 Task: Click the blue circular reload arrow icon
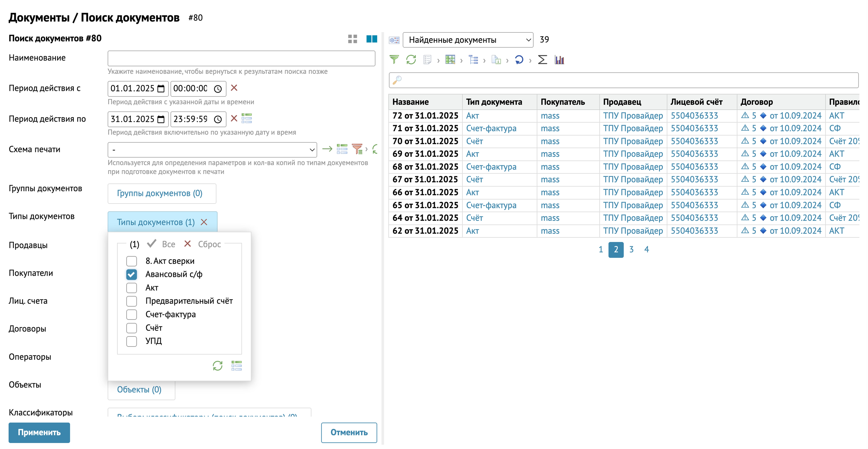pyautogui.click(x=519, y=60)
